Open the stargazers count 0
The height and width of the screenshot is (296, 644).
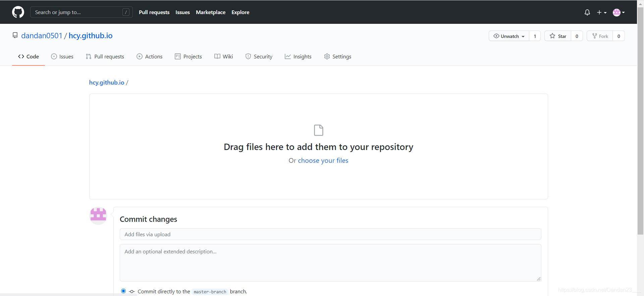(x=577, y=36)
